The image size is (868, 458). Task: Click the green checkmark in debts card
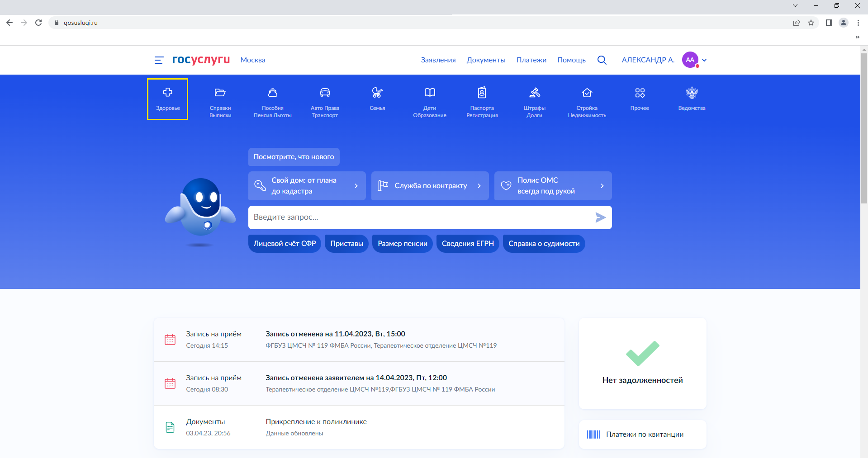[x=643, y=353]
